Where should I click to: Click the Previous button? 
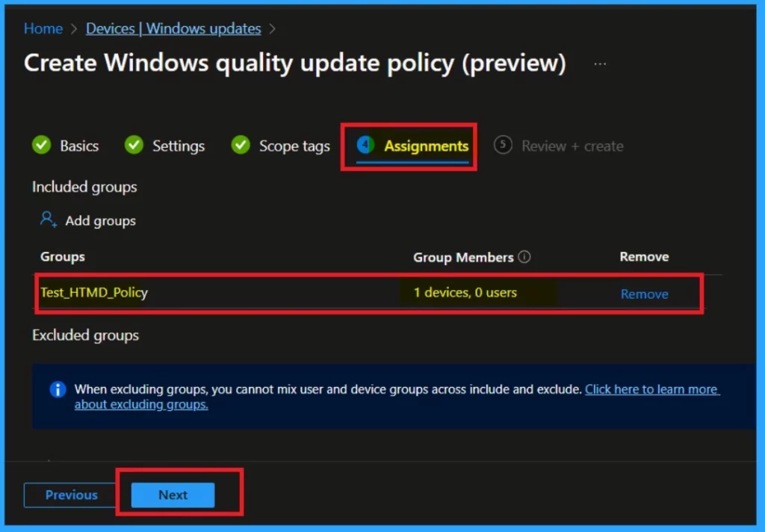click(71, 495)
